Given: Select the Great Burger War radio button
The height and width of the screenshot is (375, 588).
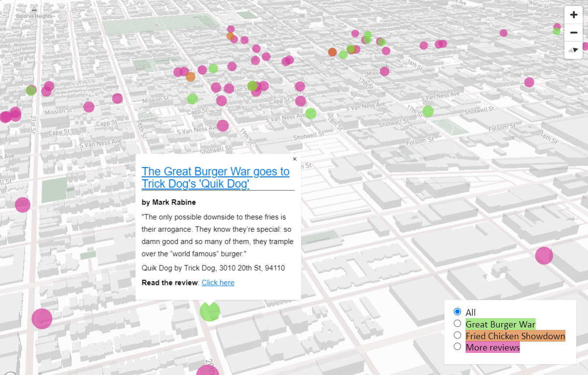Looking at the screenshot, I should point(457,324).
